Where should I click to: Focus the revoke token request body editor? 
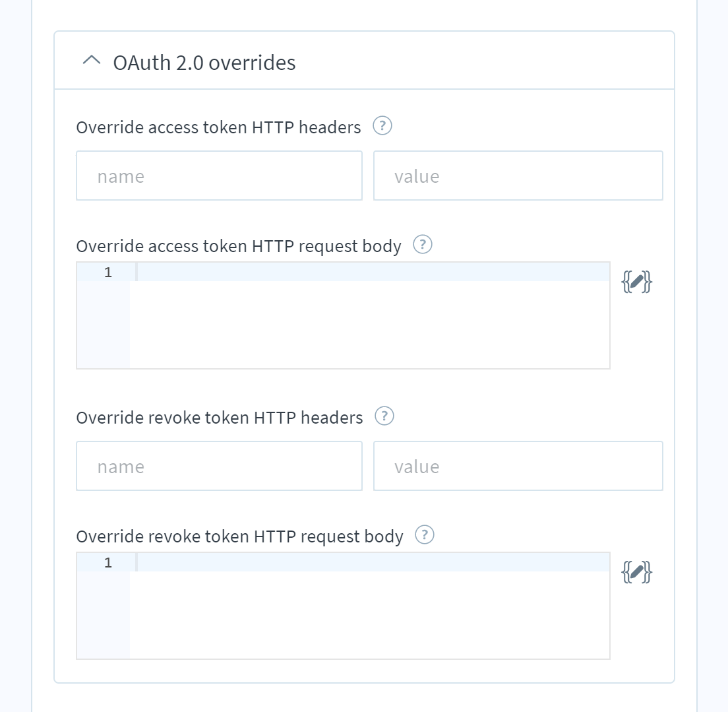click(x=343, y=606)
